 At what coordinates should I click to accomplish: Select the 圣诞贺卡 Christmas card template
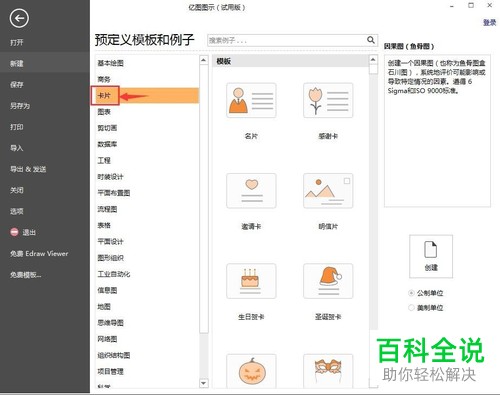point(328,281)
